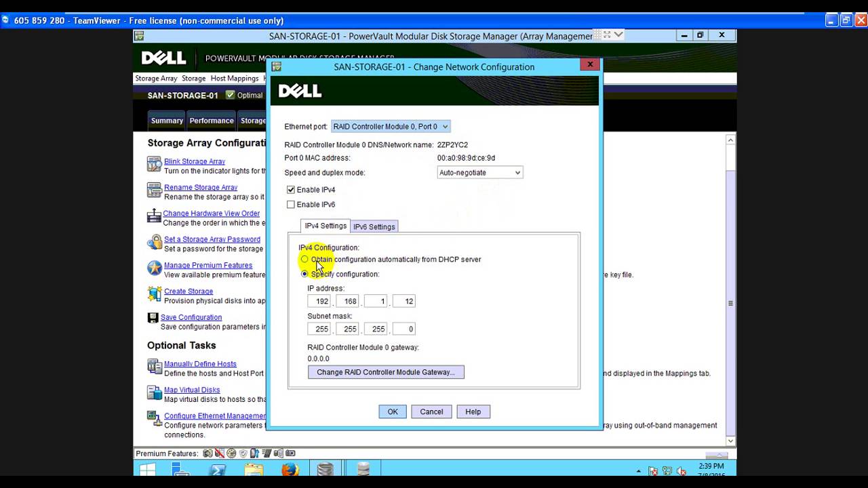Viewport: 868px width, 488px height.
Task: Open the Host Mappings menu
Action: click(x=235, y=79)
